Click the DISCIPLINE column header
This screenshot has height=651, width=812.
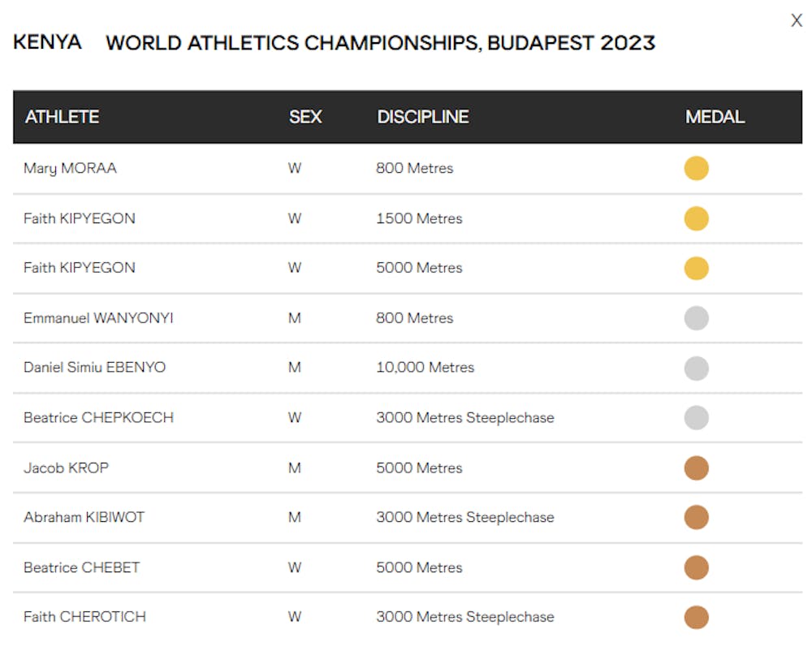[422, 117]
